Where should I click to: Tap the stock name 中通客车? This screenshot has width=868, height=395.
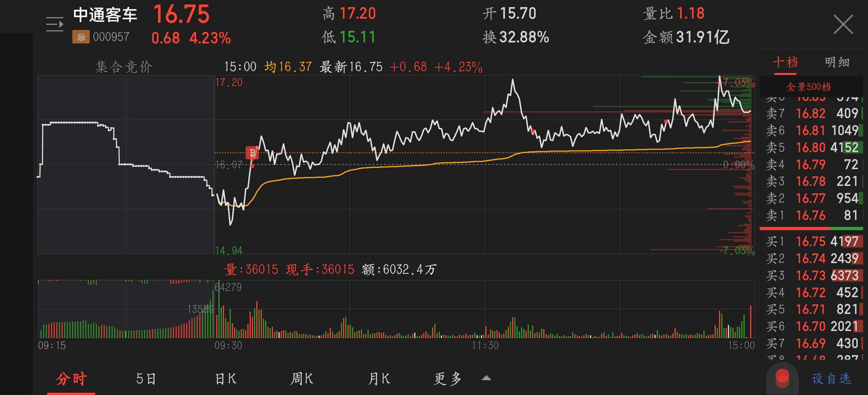coord(105,15)
